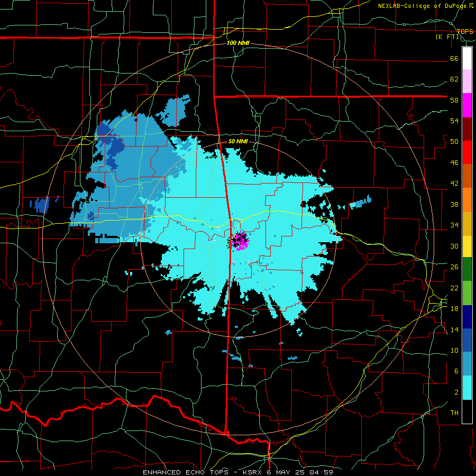
Task: Click the small blue echo streak east of the cyan area
Action: tap(361, 202)
